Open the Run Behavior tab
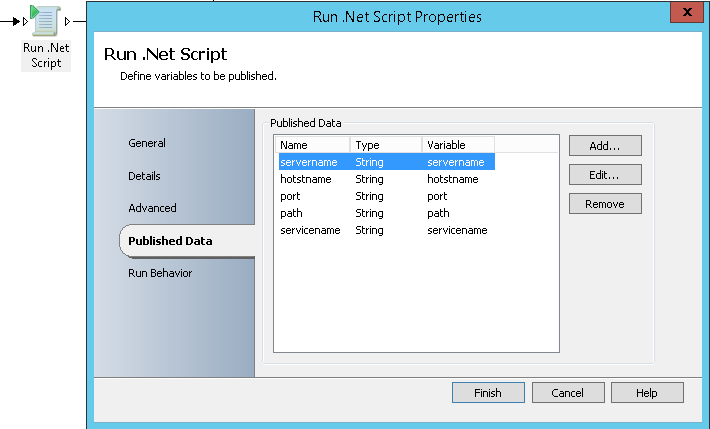 click(x=160, y=273)
